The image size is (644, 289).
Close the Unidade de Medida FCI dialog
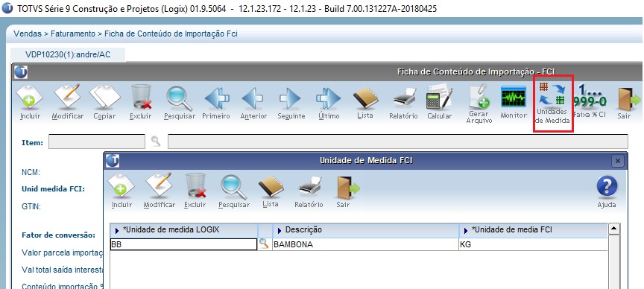[617, 161]
